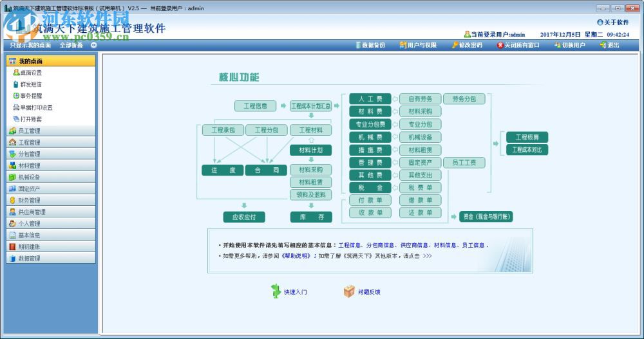Open 《帮助说明》 link
The height and width of the screenshot is (339, 644).
[x=296, y=255]
